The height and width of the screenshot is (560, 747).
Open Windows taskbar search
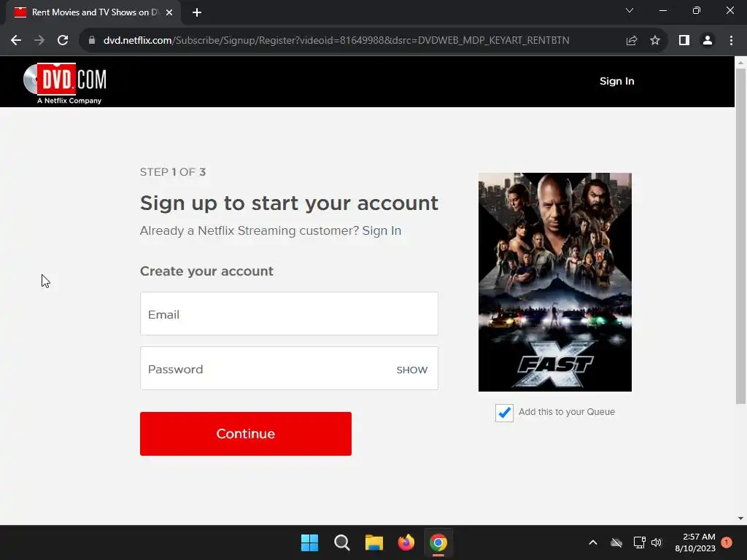[x=342, y=542]
